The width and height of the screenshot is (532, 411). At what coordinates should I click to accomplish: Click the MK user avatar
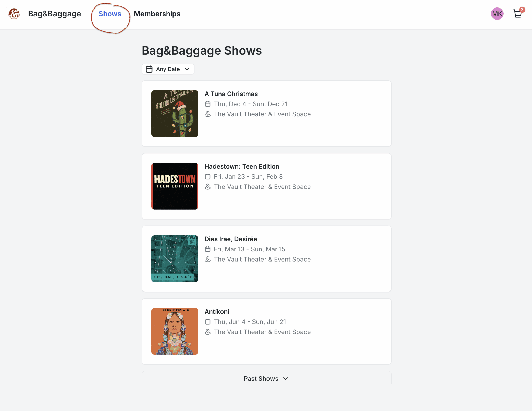point(497,14)
